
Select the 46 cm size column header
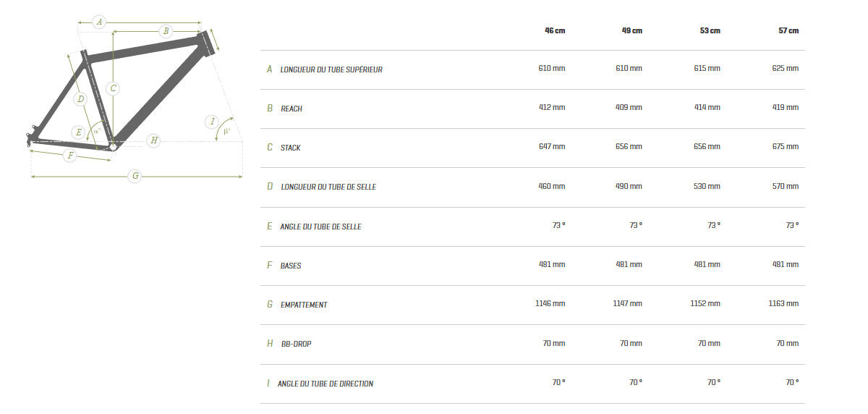tap(555, 30)
